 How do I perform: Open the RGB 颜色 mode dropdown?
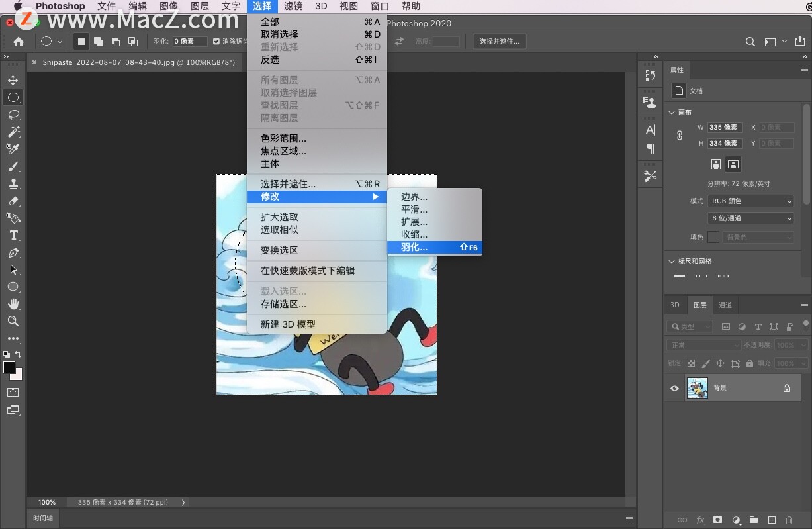click(750, 201)
